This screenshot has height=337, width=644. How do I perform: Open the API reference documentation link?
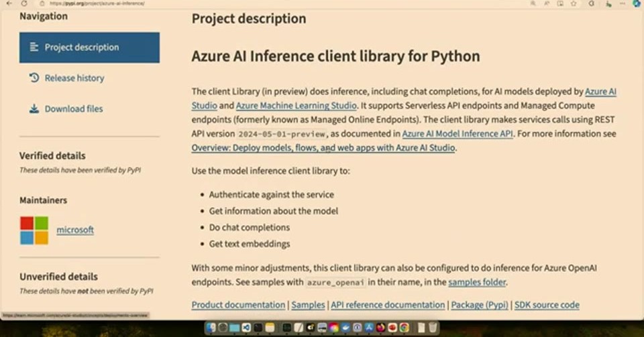388,305
